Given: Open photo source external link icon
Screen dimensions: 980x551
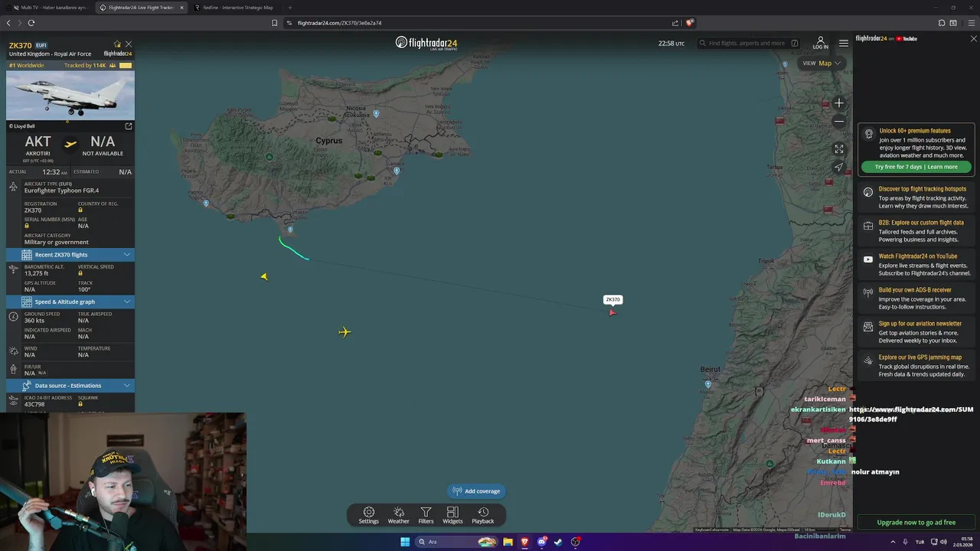Looking at the screenshot, I should pyautogui.click(x=129, y=126).
